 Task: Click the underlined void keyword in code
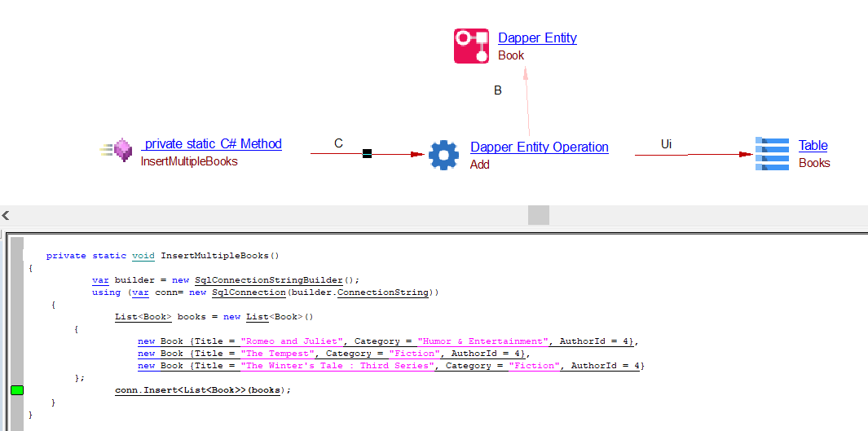(143, 256)
